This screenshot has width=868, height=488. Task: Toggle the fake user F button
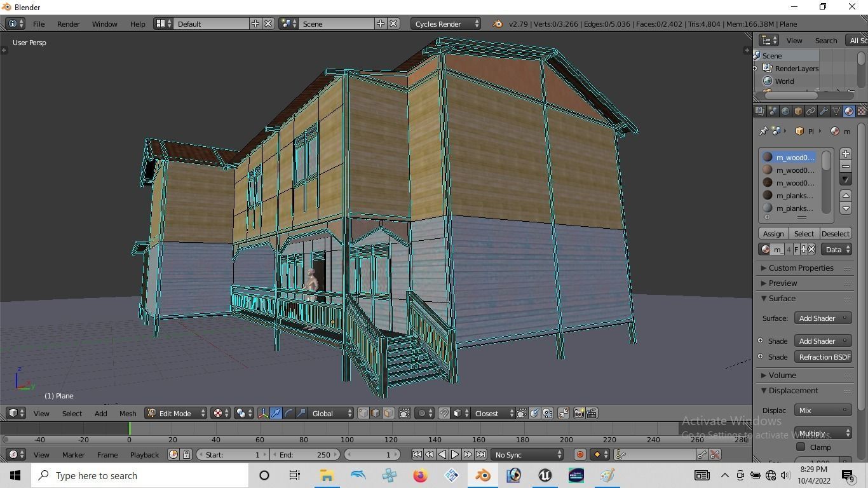[x=796, y=249]
